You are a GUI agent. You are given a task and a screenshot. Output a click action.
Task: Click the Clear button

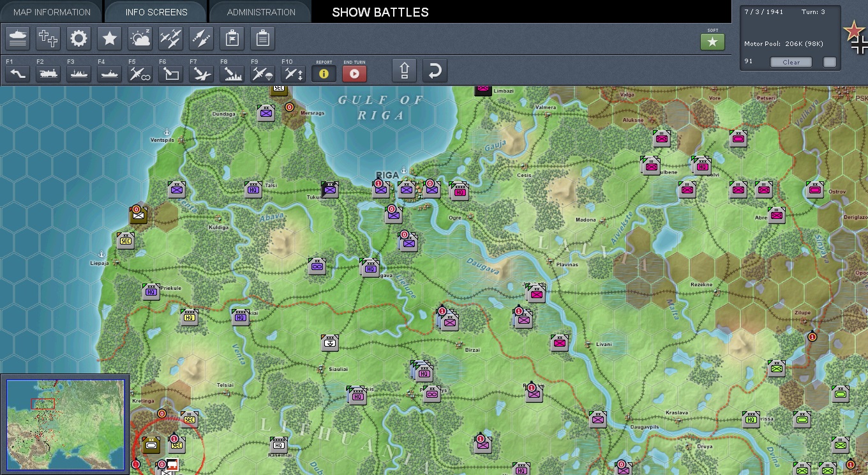click(x=791, y=62)
